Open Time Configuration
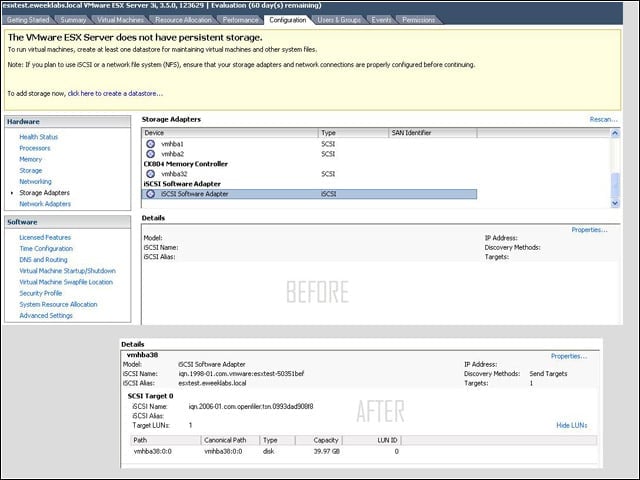Screen dimensions: 640x480 pos(46,249)
